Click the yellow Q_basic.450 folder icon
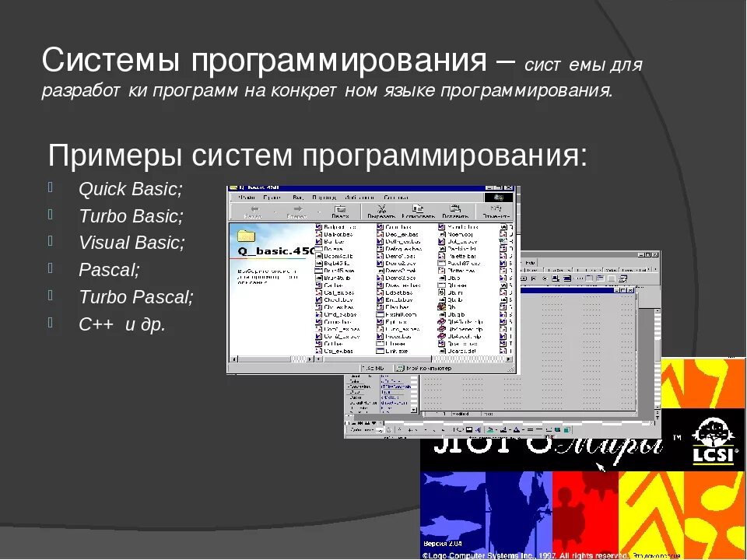 pos(247,236)
